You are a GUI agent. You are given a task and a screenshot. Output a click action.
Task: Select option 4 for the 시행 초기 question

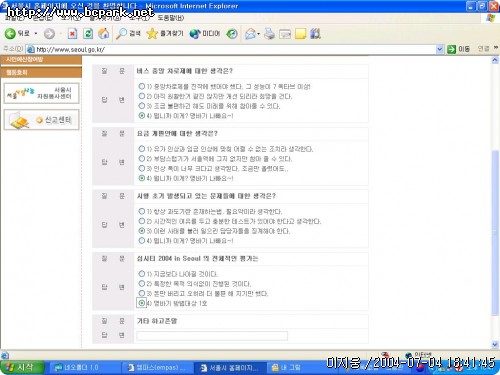pos(141,240)
